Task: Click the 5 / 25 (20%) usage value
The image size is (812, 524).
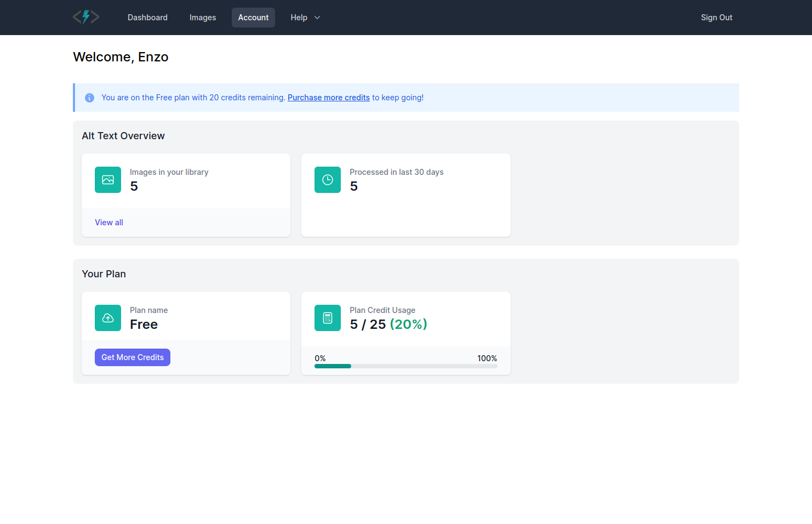Action: click(388, 324)
